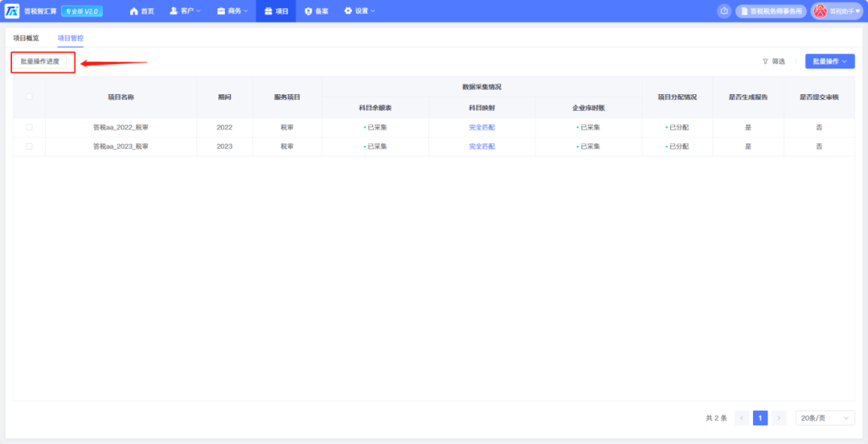Open the 答税助手 user dropdown arrow
The width and height of the screenshot is (868, 444).
coord(858,11)
